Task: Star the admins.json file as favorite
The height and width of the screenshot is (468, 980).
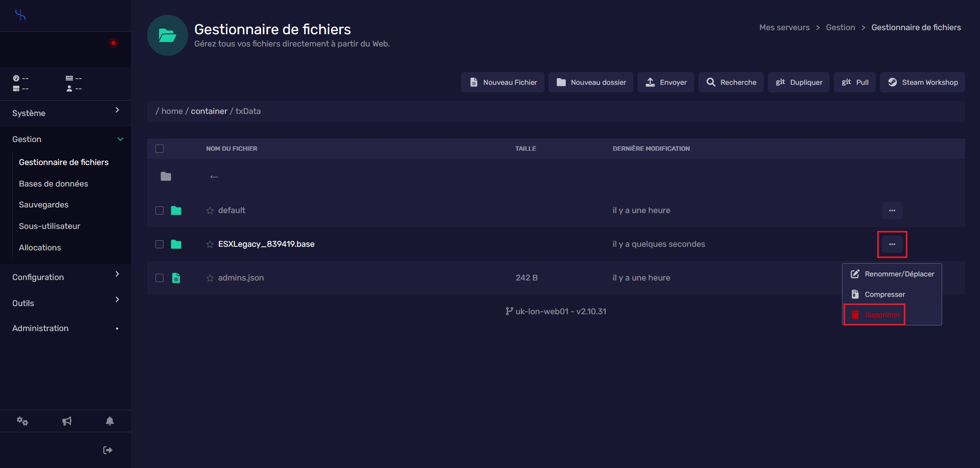Action: pos(210,278)
